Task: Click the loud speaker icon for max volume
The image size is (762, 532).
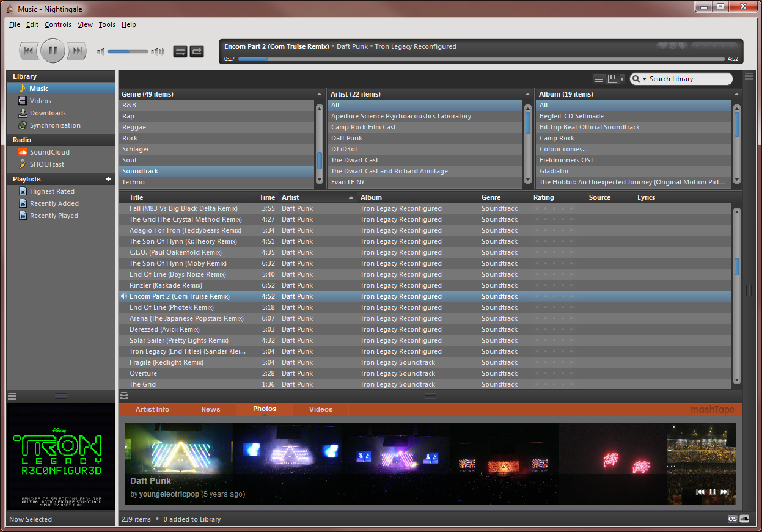Action: (158, 52)
